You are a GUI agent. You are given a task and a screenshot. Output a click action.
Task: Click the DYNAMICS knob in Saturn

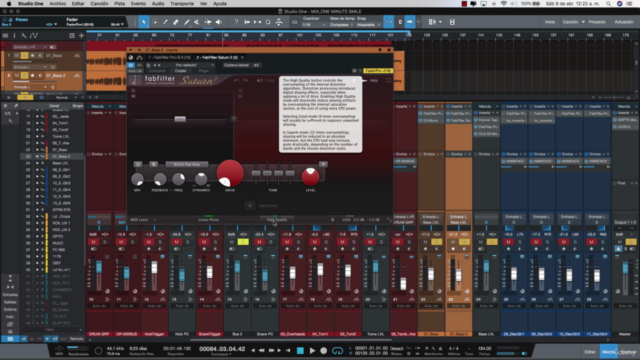click(201, 179)
